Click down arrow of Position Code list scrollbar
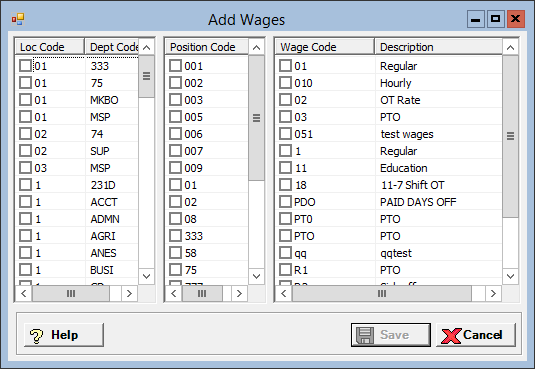The width and height of the screenshot is (535, 369). click(256, 276)
